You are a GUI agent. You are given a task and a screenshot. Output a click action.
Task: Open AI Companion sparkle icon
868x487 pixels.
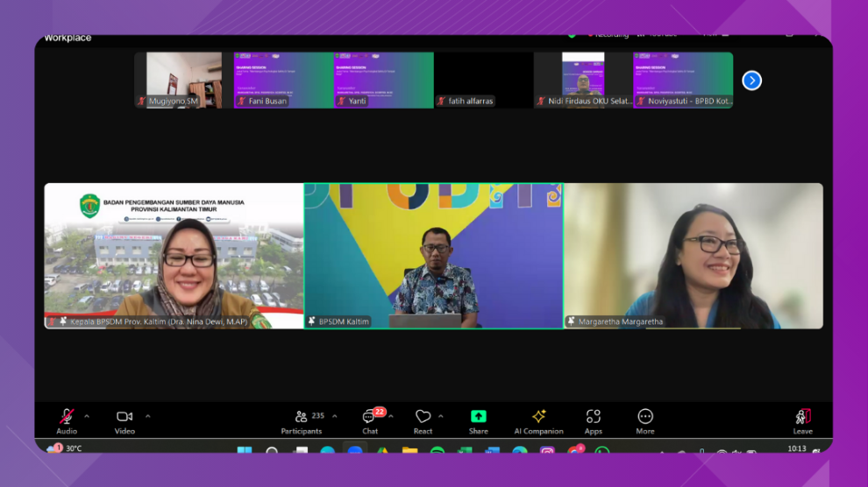click(x=538, y=416)
